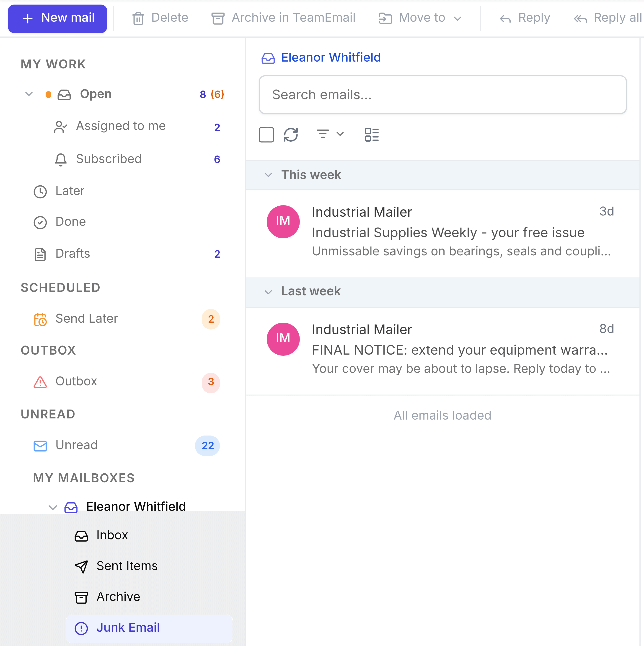Click the Subscribed bell icon

tap(60, 159)
